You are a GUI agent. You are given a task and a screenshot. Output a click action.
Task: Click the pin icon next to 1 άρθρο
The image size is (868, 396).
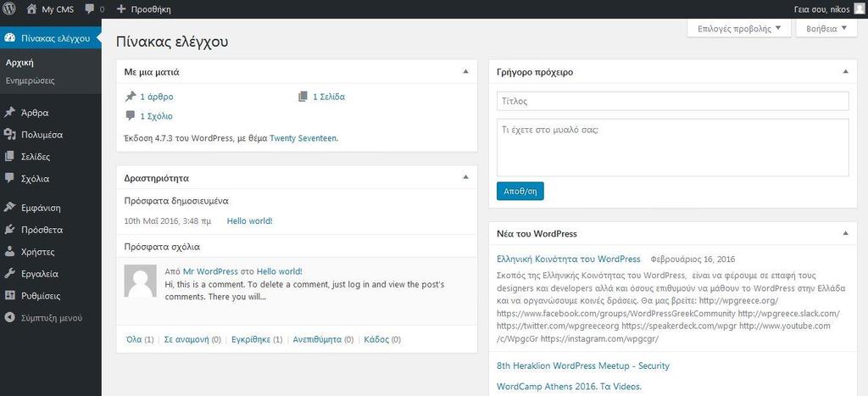point(130,97)
